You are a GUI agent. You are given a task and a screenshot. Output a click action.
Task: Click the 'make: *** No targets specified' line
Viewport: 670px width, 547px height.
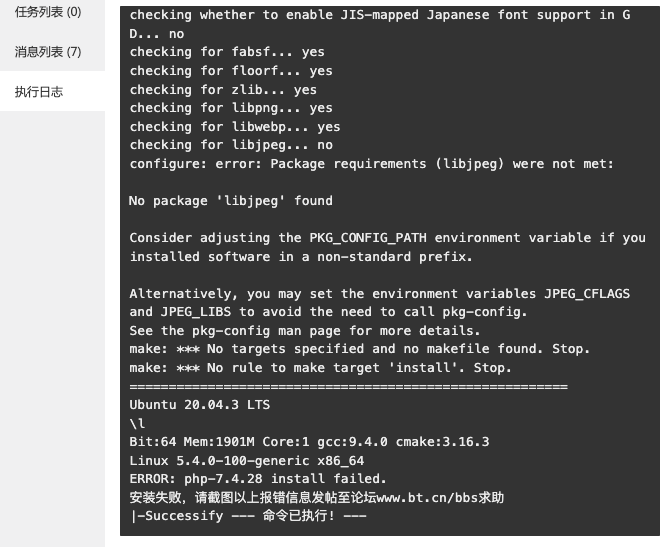(359, 349)
